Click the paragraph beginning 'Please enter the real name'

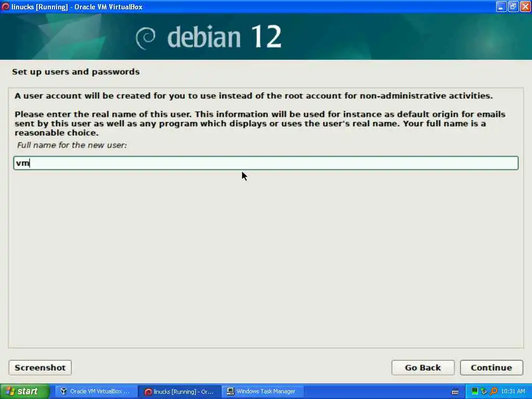(x=260, y=124)
